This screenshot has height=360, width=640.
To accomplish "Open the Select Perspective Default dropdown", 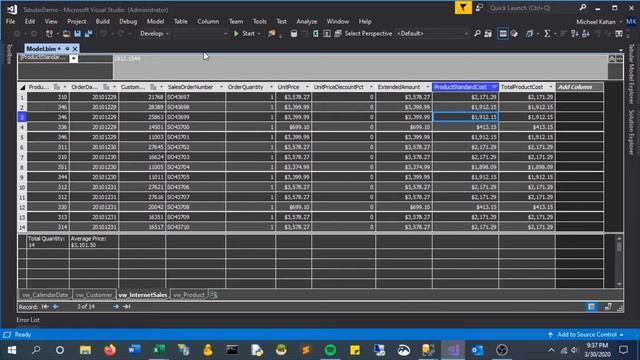I will (x=432, y=33).
